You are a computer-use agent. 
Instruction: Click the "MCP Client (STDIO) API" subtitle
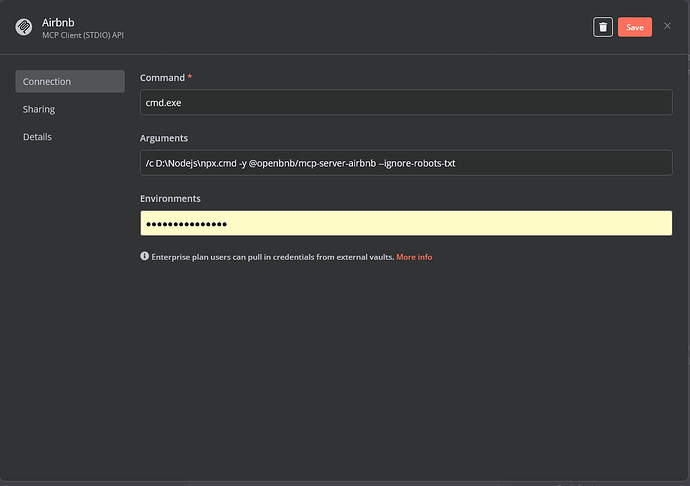[83, 36]
